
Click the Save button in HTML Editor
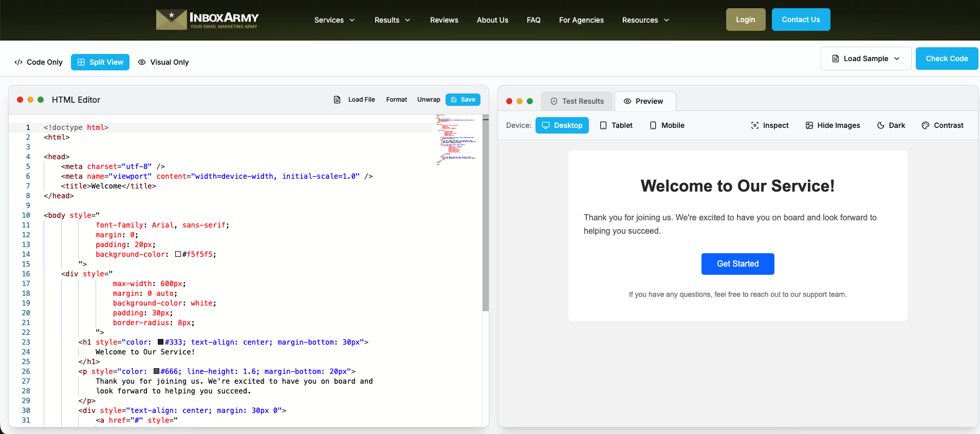pos(463,100)
